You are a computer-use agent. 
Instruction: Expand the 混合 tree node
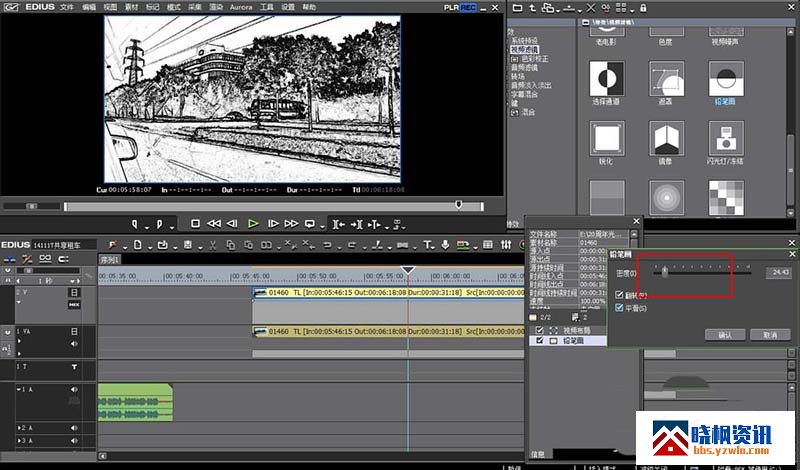coord(514,112)
